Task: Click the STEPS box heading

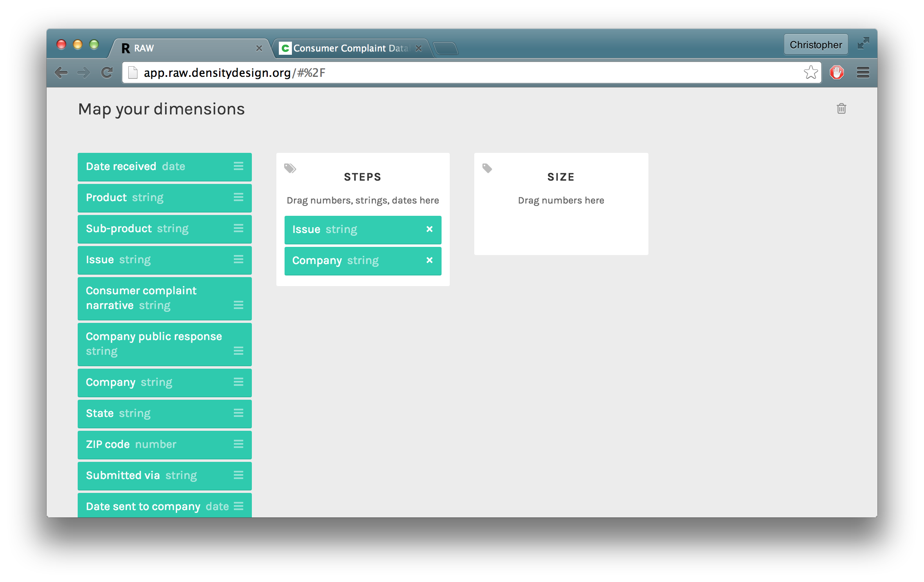Action: pos(363,177)
